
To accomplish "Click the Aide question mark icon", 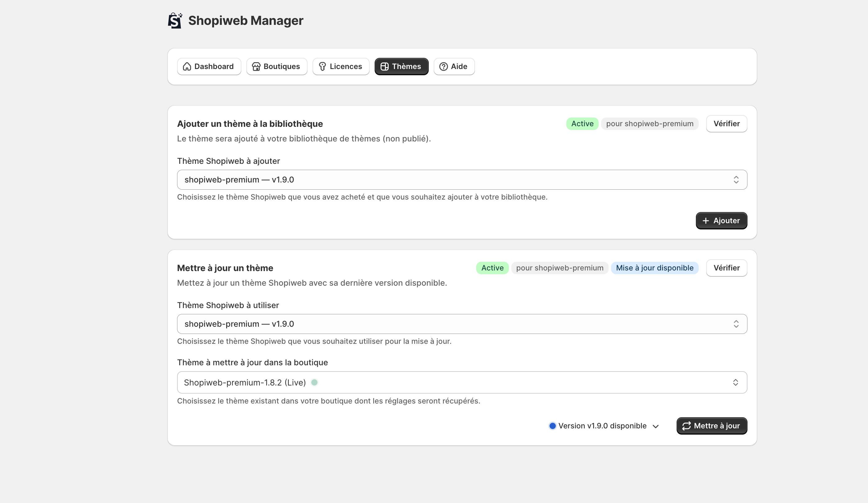I will [x=443, y=67].
